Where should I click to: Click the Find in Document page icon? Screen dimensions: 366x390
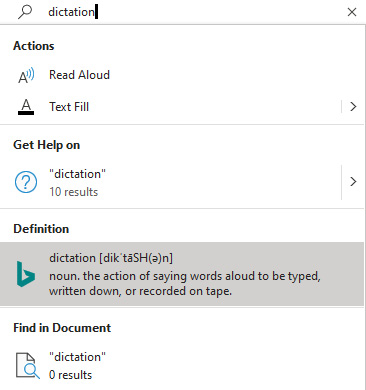(x=28, y=366)
